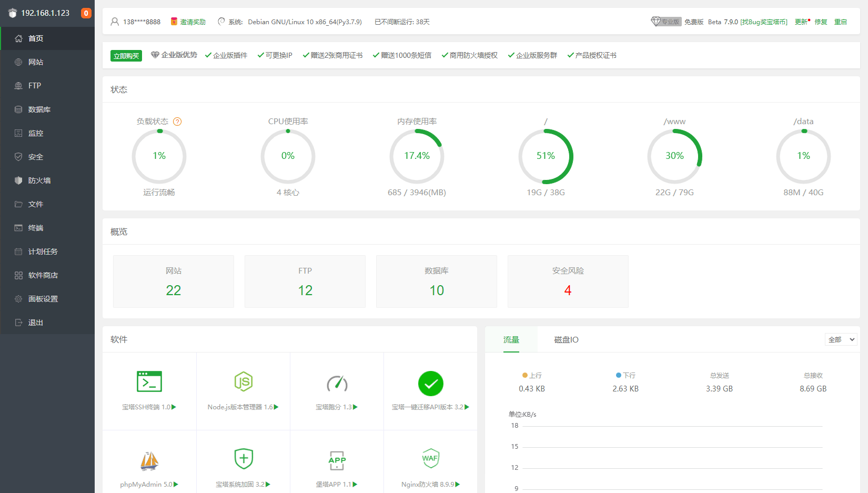The height and width of the screenshot is (493, 868).
Task: Open the 网站 overview card showing 22
Action: click(x=174, y=281)
